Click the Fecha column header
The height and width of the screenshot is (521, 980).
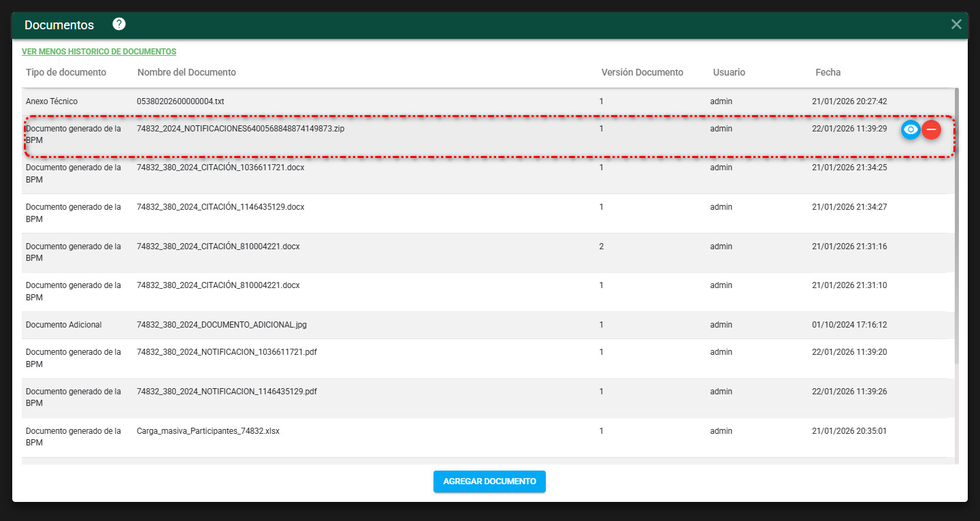coord(828,72)
